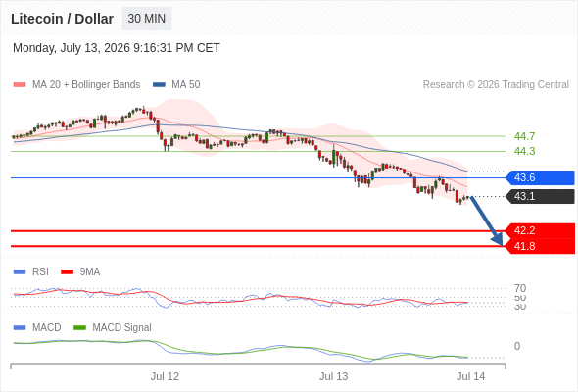Click the 44.7 resistance level label
Screen dimensions: 578x392
(524, 136)
